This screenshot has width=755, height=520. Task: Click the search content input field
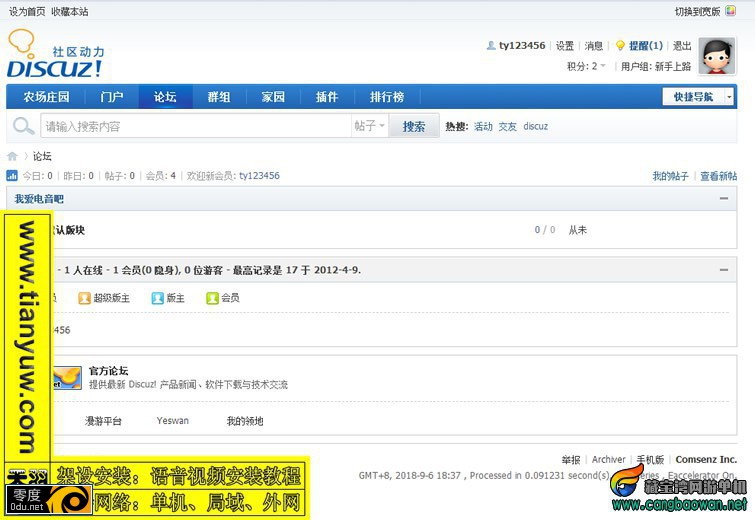tap(196, 126)
